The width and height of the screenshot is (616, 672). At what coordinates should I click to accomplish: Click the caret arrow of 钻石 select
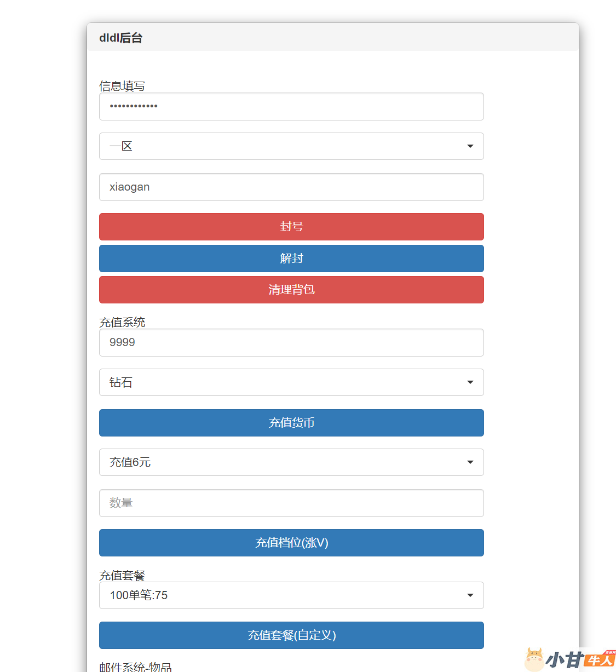click(x=470, y=382)
